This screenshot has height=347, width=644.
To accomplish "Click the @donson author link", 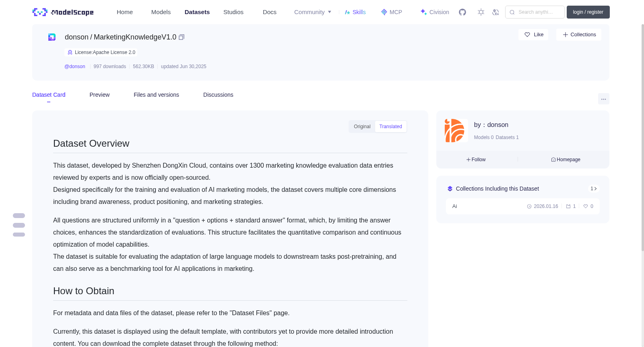I will click(75, 66).
